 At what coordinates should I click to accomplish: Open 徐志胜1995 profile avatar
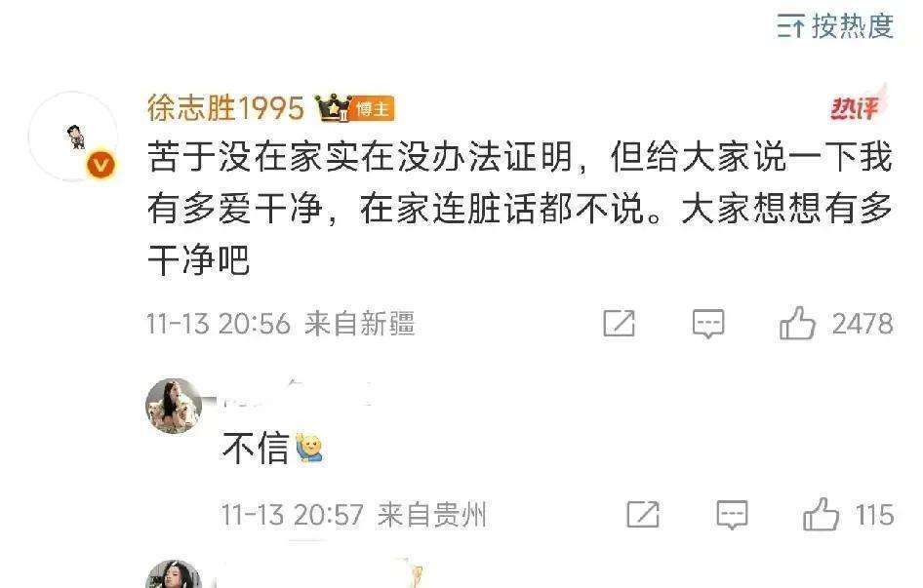[73, 136]
